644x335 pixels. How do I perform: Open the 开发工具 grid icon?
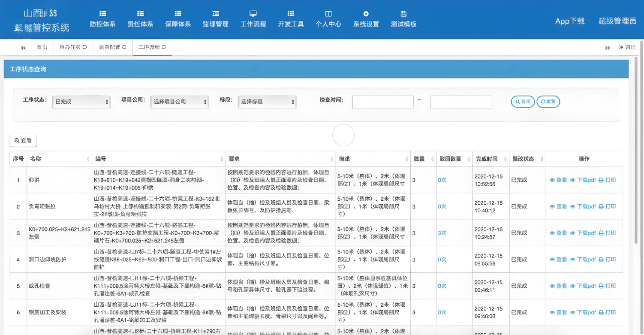[x=291, y=14]
